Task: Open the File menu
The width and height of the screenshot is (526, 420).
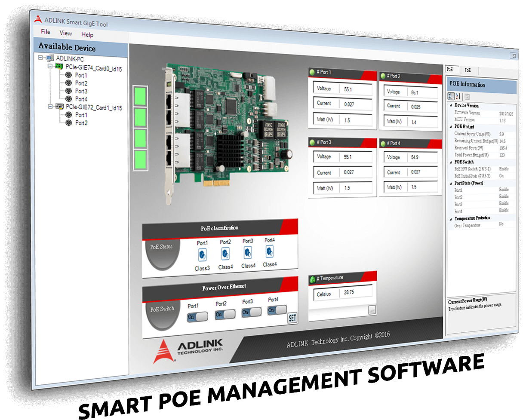Action: coord(46,32)
